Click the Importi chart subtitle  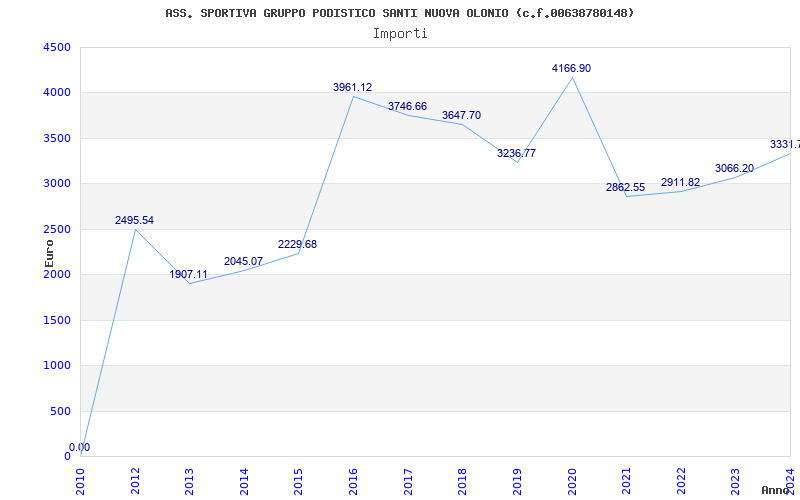400,34
